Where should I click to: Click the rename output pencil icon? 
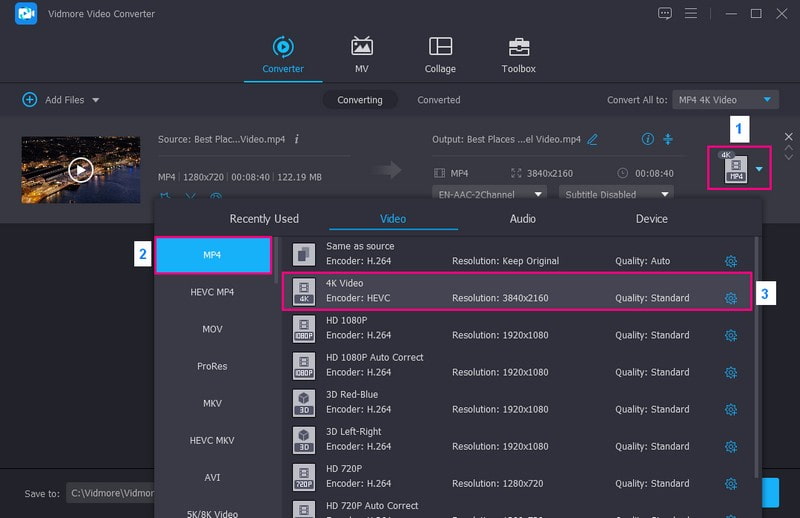[593, 139]
